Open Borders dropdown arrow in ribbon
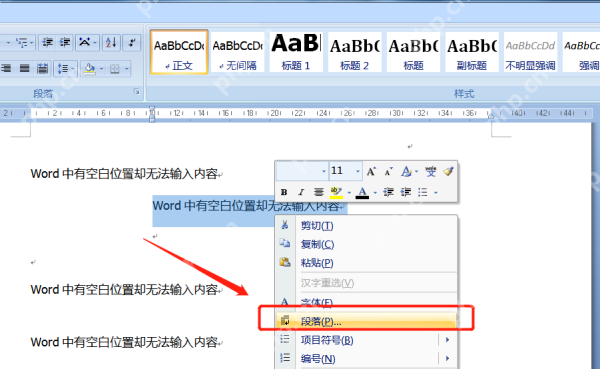 coord(126,69)
